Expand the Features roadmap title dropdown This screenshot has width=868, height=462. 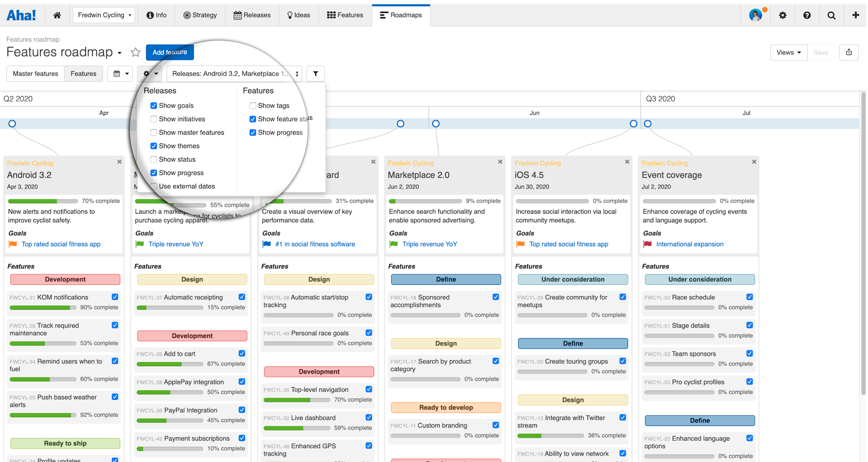coord(119,53)
